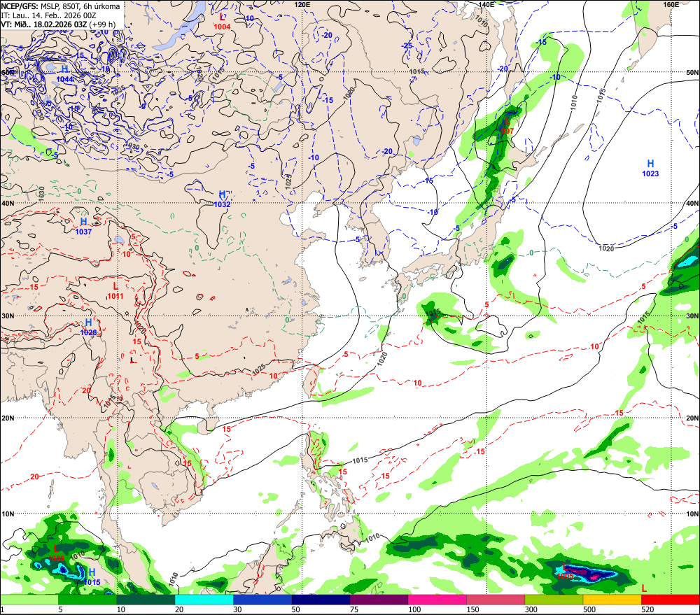Click the low pressure label '1004'
The width and height of the screenshot is (700, 615).
[x=222, y=27]
